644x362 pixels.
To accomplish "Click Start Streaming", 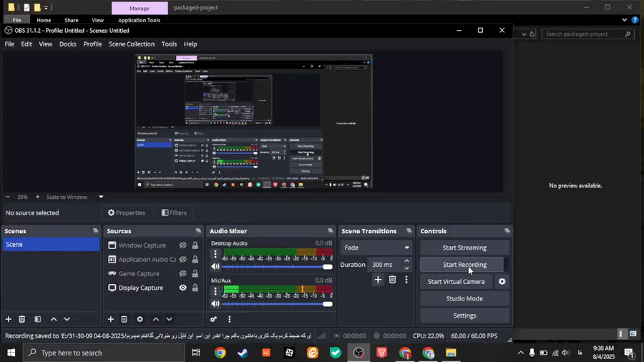I will (x=464, y=248).
